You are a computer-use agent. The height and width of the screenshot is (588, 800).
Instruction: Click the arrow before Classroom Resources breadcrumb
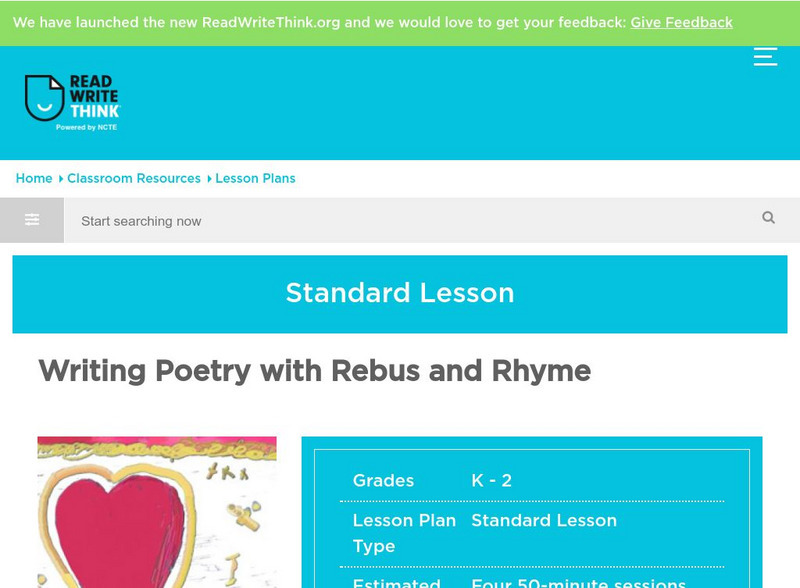pyautogui.click(x=61, y=179)
